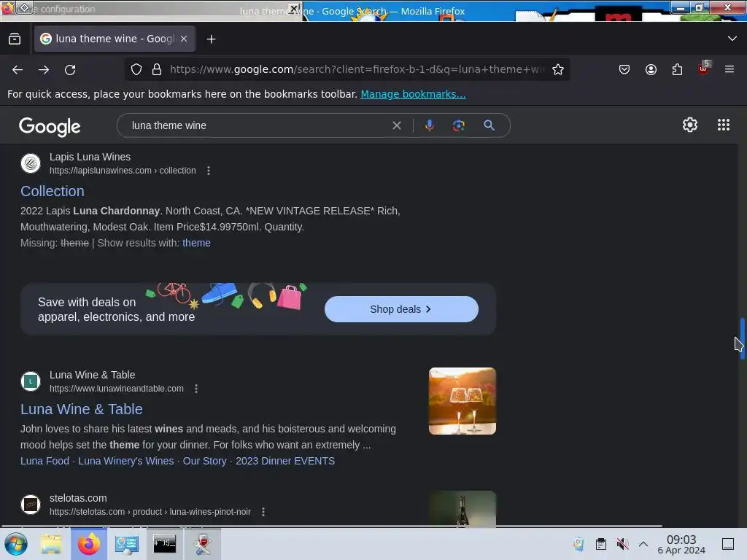Screen dimensions: 747x560
Task: Open a new tab with plus button
Action: pos(211,39)
